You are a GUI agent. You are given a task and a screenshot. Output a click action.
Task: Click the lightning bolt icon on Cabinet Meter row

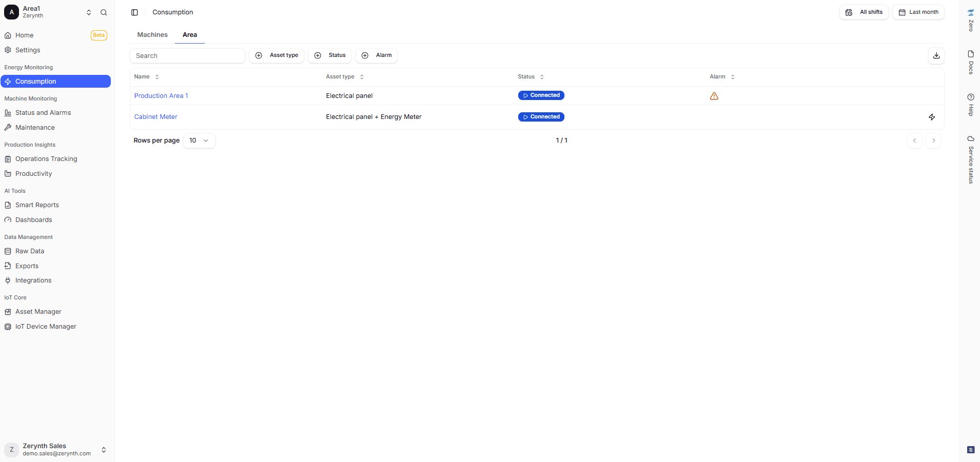[931, 117]
